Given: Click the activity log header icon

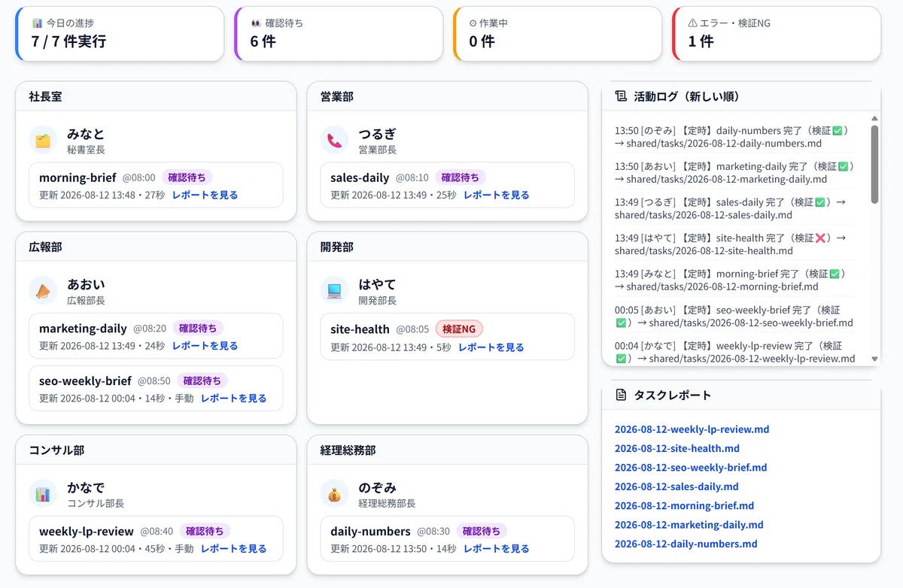Looking at the screenshot, I should [x=621, y=96].
